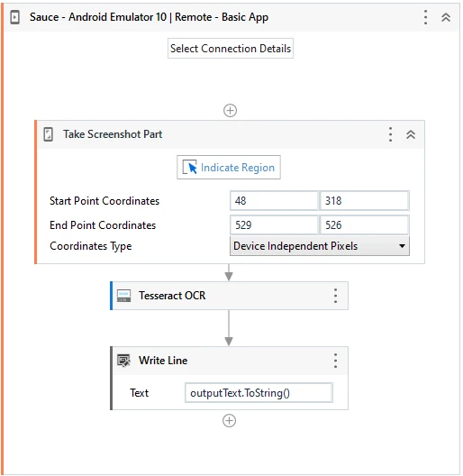The width and height of the screenshot is (463, 476).
Task: Collapse the Sauce Android Emulator connection activity
Action: pyautogui.click(x=446, y=17)
